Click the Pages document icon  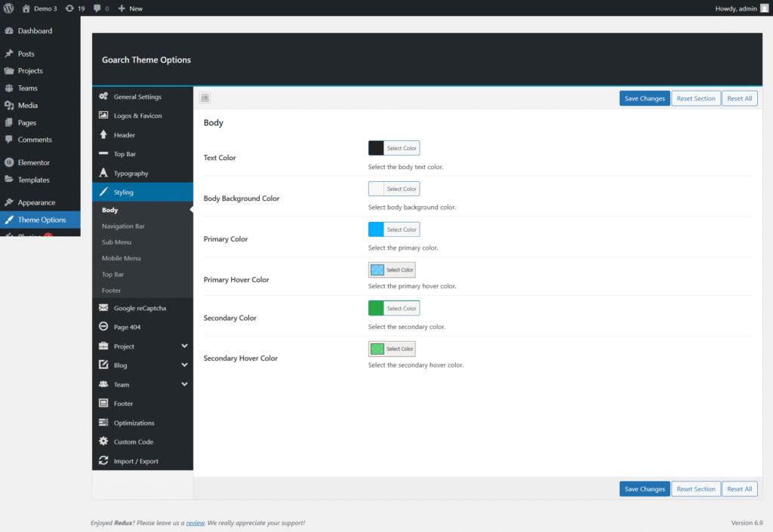pos(9,123)
